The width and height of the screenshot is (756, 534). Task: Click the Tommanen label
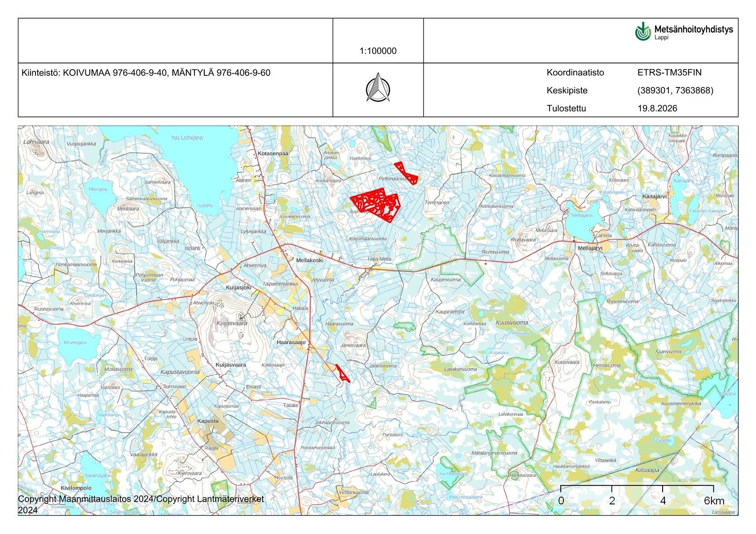click(x=437, y=202)
